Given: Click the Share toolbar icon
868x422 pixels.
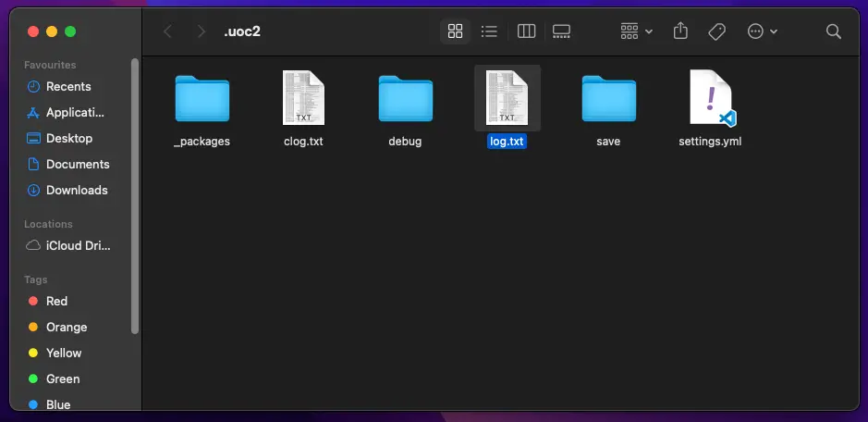Looking at the screenshot, I should tap(680, 31).
